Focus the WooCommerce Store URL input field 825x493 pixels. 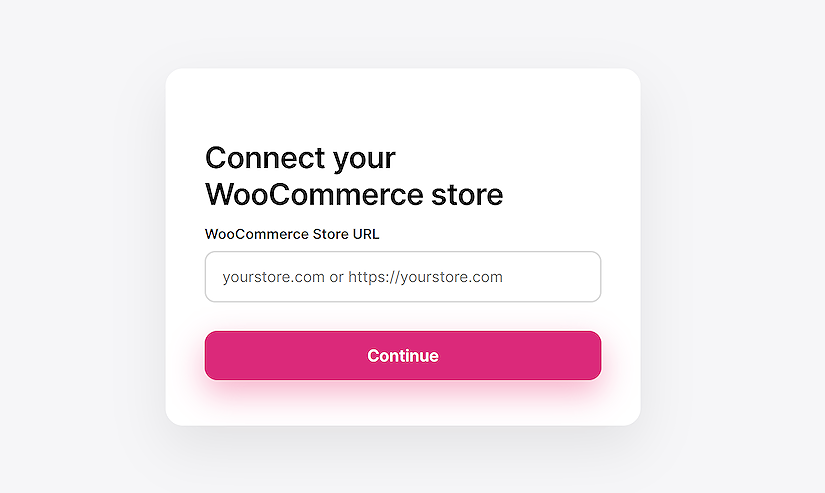click(402, 277)
